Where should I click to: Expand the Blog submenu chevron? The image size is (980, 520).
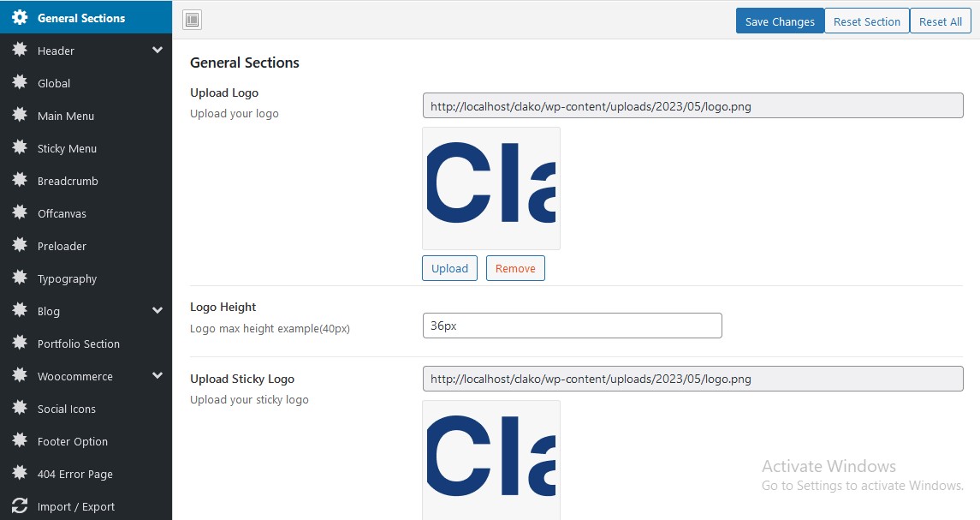pyautogui.click(x=157, y=311)
